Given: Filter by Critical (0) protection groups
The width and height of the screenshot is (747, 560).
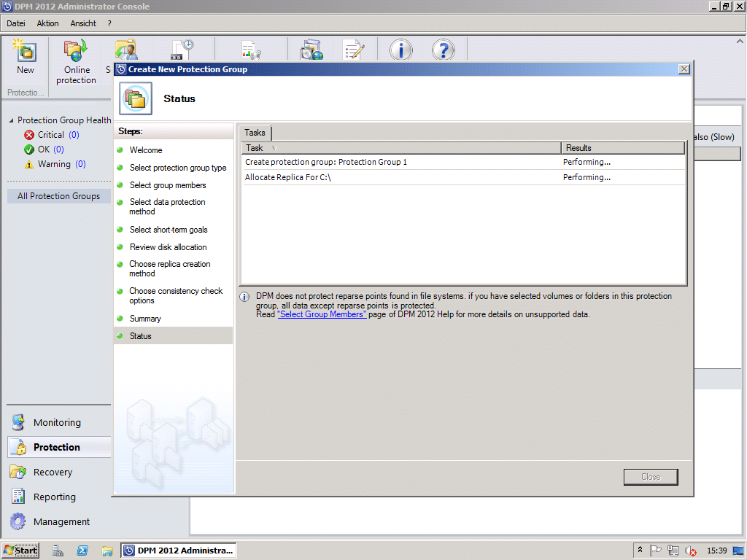Looking at the screenshot, I should pos(58,135).
